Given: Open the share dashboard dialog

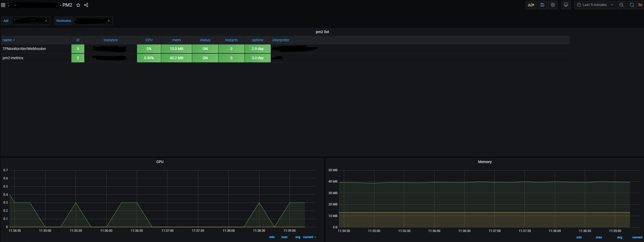Looking at the screenshot, I should pos(86,5).
